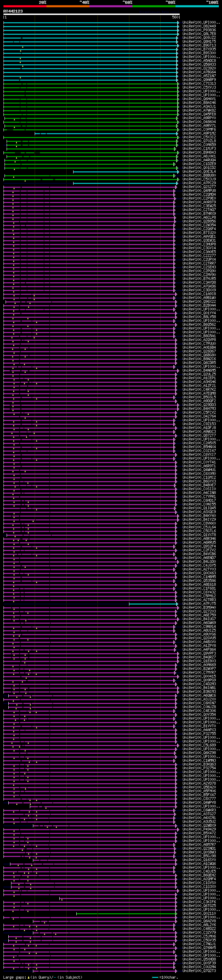The image size is (222, 980).
Task: Select hit label UniRef100_B4KY40
Action: [199, 516]
